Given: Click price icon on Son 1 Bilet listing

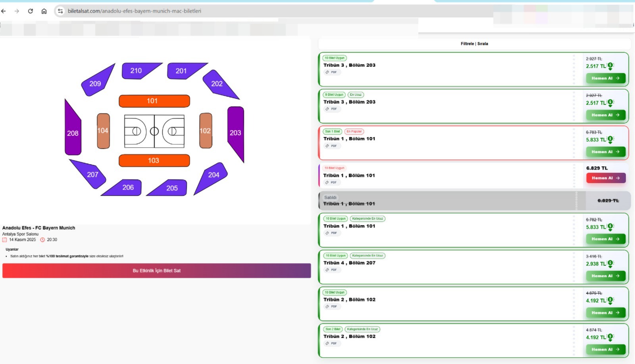Looking at the screenshot, I should coord(610,139).
